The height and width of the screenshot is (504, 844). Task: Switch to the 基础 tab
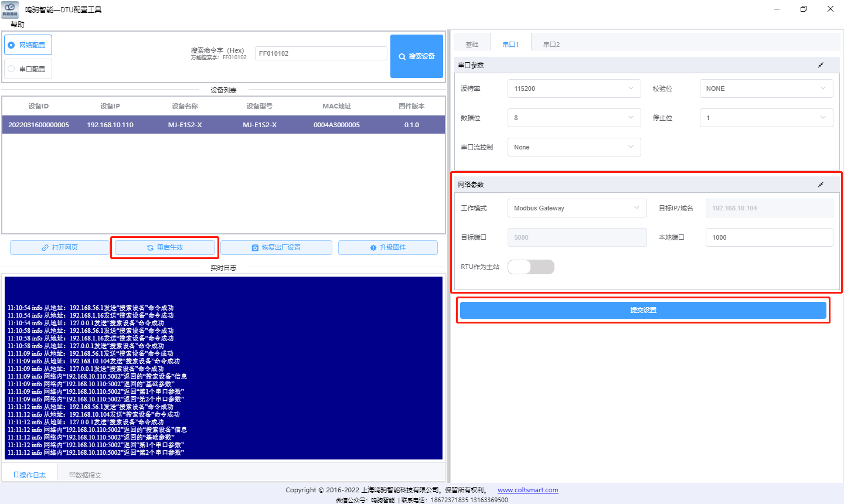point(472,45)
